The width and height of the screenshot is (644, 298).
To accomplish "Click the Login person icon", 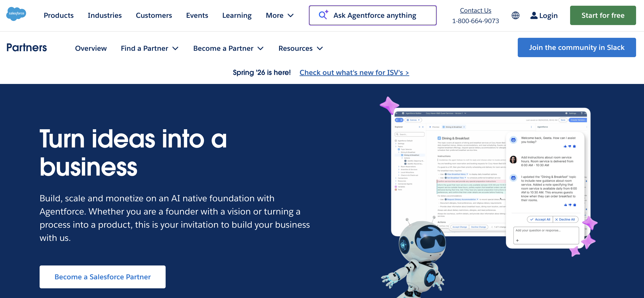I will pyautogui.click(x=534, y=15).
